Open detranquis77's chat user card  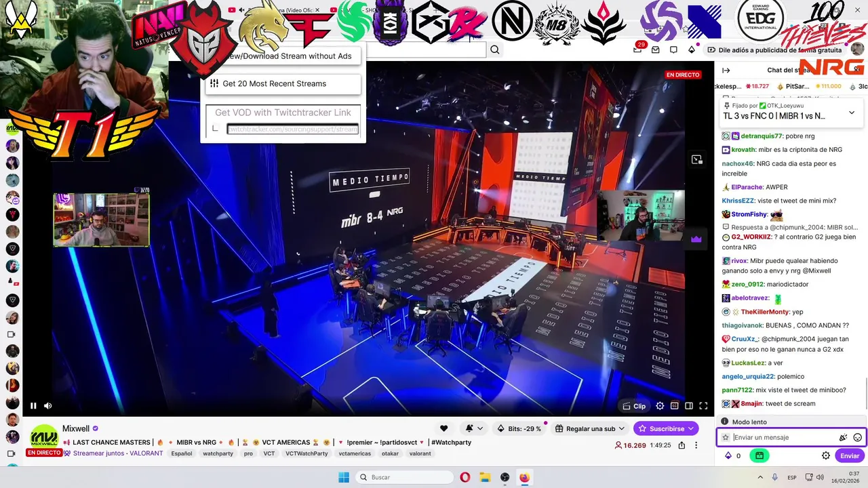coord(761,136)
